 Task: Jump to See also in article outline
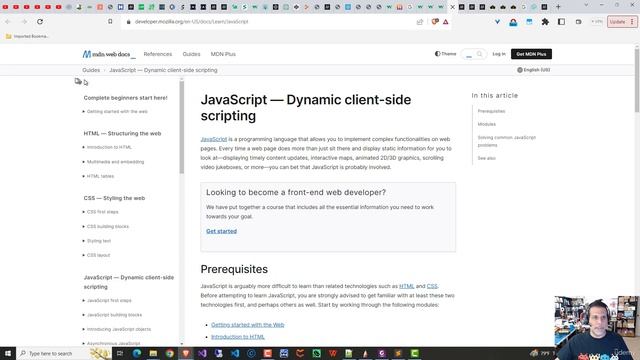pos(487,158)
